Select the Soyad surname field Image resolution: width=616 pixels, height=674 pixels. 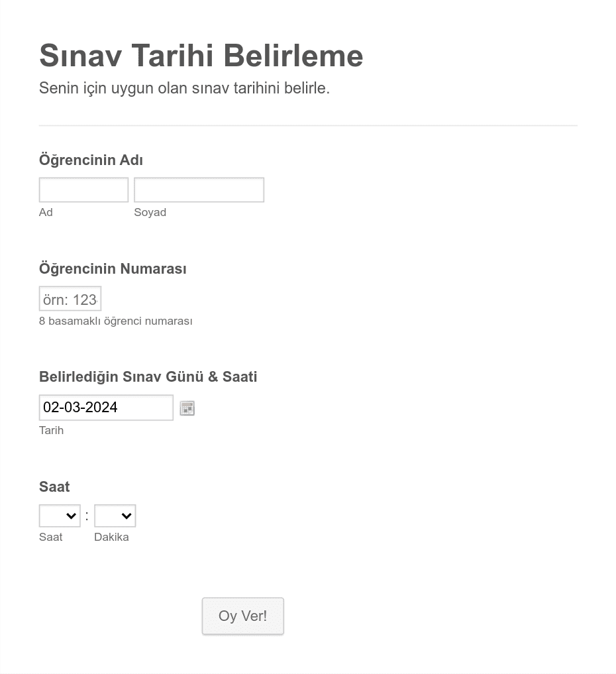[x=199, y=190]
